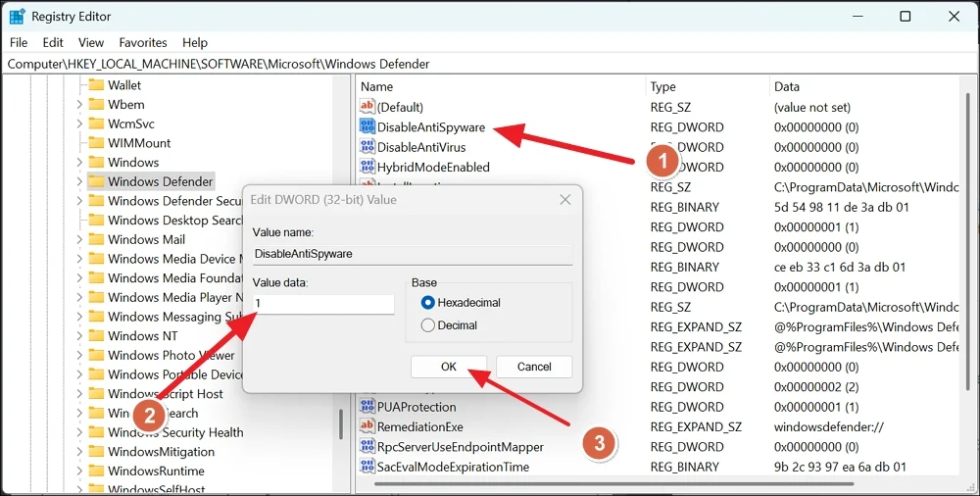Click the Registry Editor app icon in title bar
980x496 pixels.
tap(17, 17)
